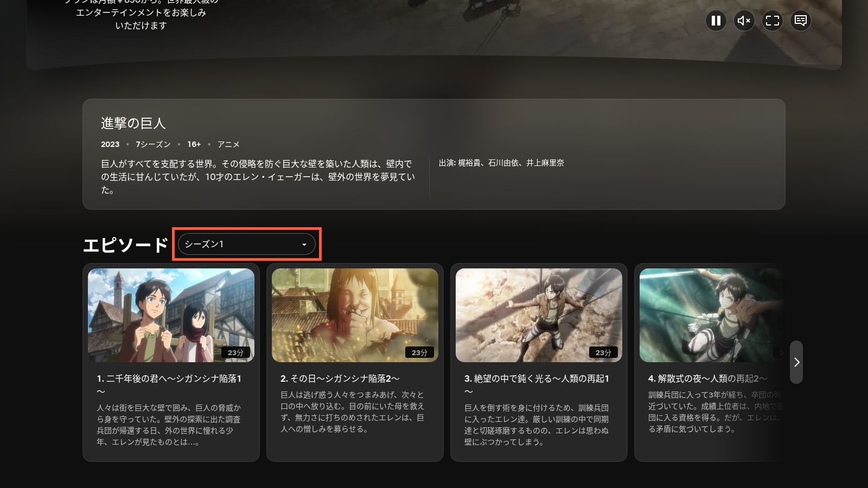This screenshot has width=868, height=488.
Task: Click the 進撃の巨人 show title
Action: [133, 124]
